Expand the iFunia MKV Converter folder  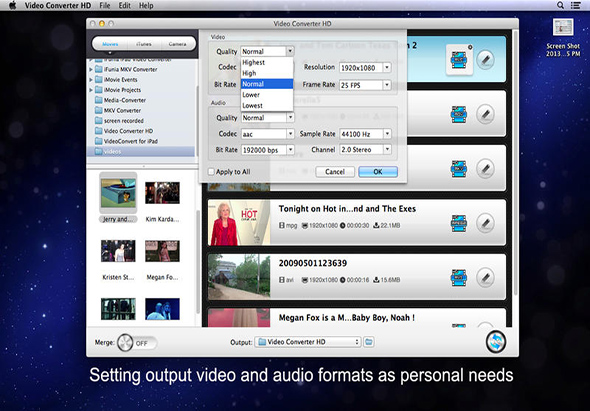91,70
